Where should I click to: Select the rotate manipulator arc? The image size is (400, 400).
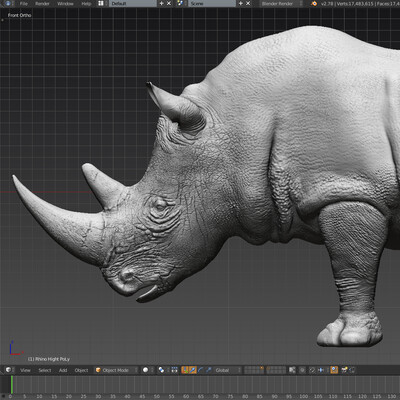click(x=201, y=370)
